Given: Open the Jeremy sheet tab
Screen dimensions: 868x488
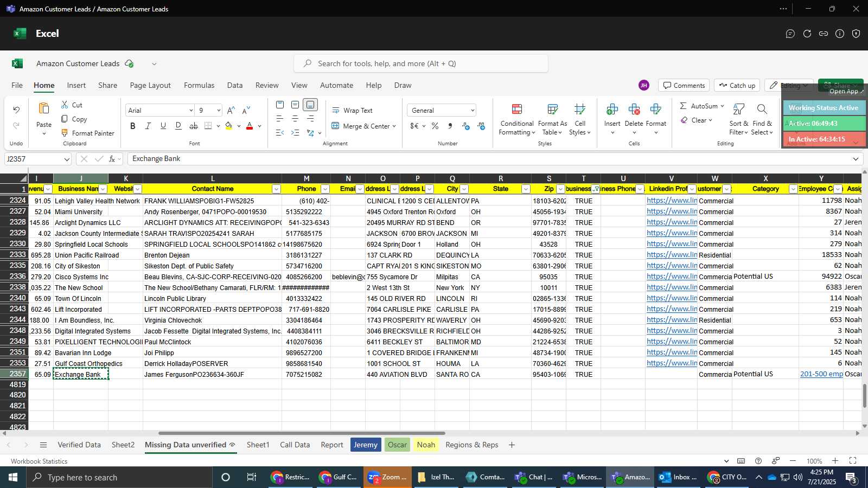Looking at the screenshot, I should pos(366,445).
